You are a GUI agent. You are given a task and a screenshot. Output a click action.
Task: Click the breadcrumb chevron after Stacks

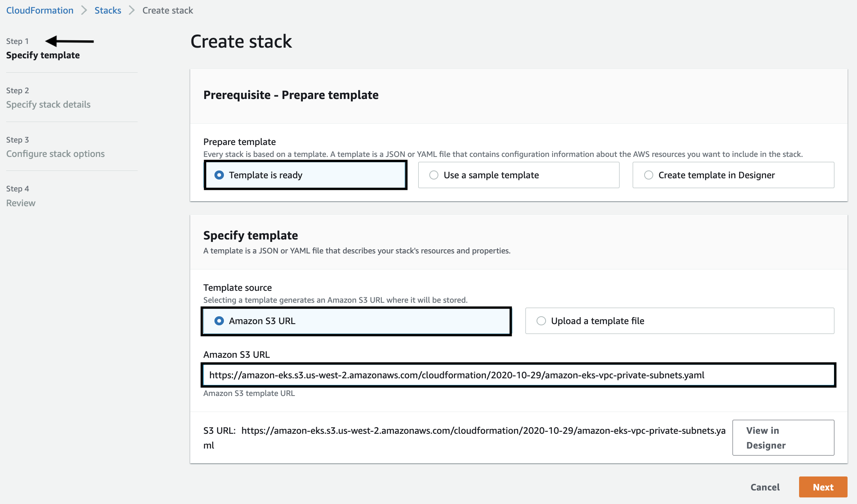[132, 10]
